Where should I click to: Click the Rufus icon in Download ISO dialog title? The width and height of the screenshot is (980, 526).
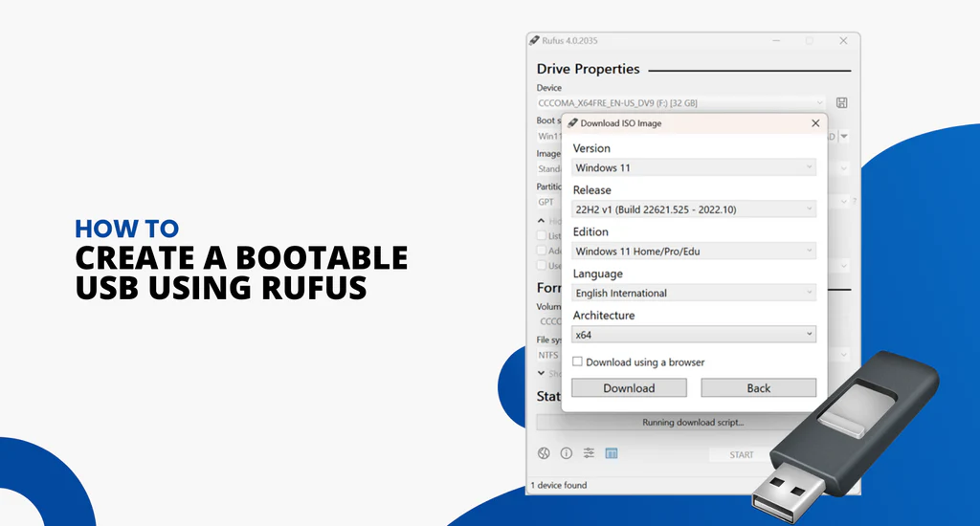(572, 123)
